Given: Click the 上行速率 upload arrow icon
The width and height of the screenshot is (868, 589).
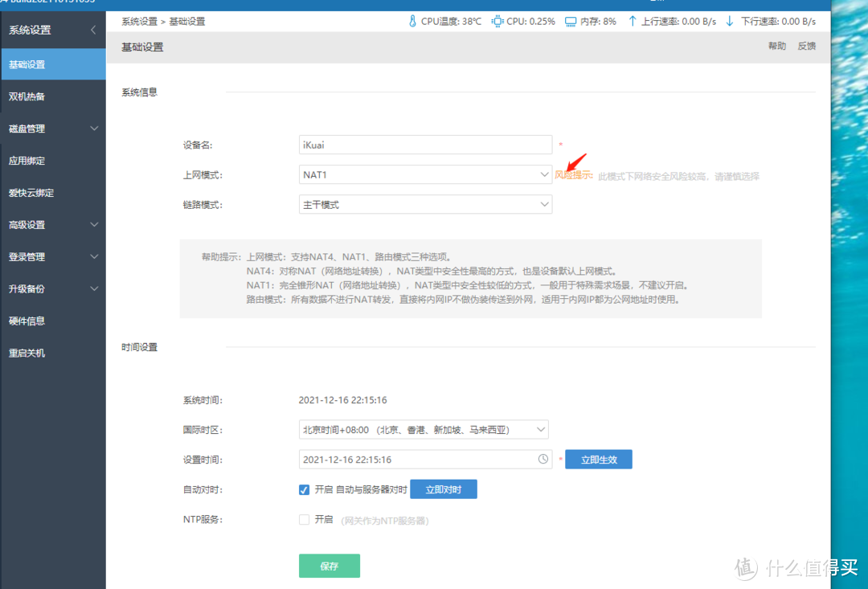Looking at the screenshot, I should pyautogui.click(x=632, y=22).
